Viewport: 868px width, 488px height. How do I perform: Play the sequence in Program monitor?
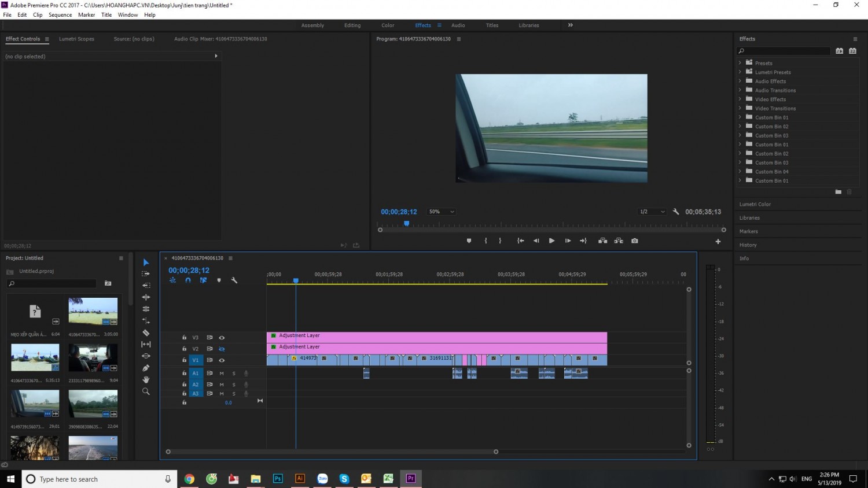coord(551,241)
